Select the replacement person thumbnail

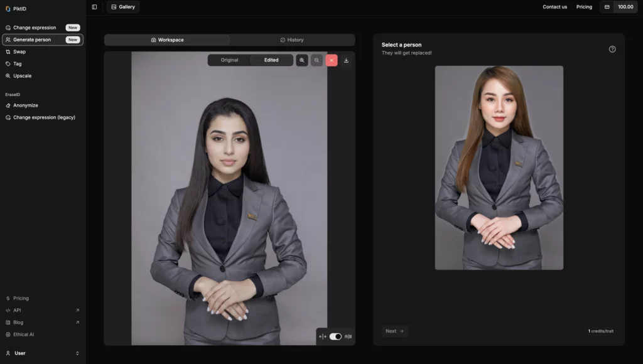click(x=499, y=168)
